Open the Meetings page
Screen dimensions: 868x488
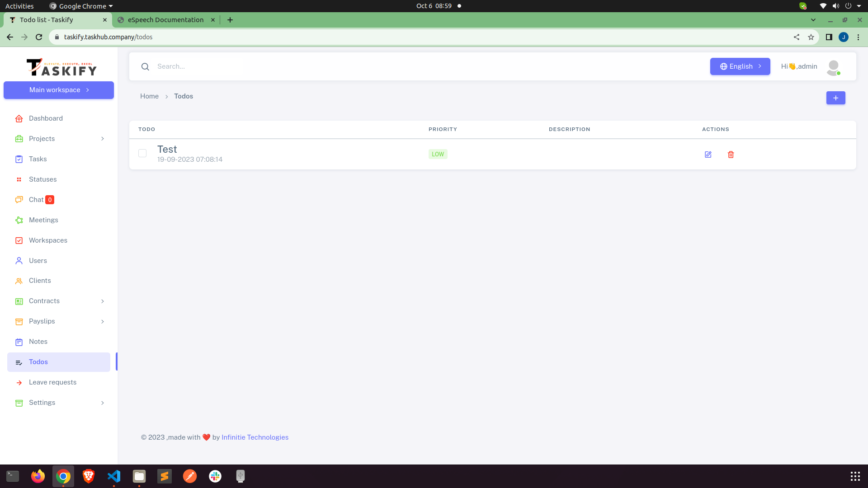43,220
